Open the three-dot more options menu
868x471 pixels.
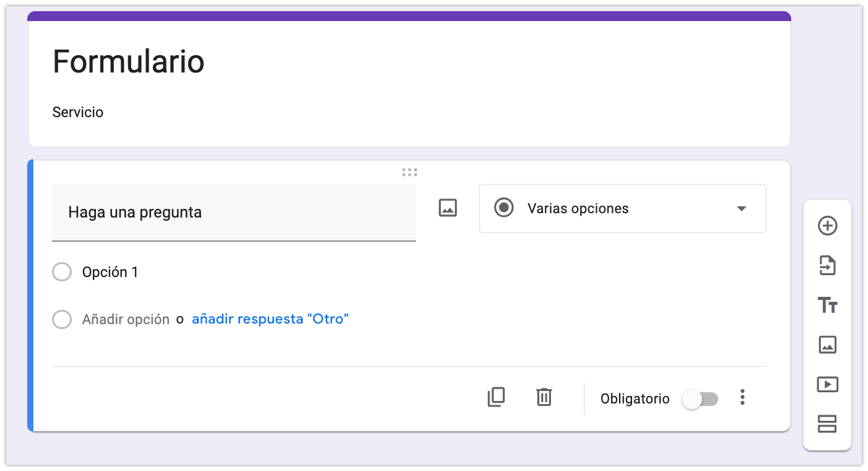pos(742,398)
